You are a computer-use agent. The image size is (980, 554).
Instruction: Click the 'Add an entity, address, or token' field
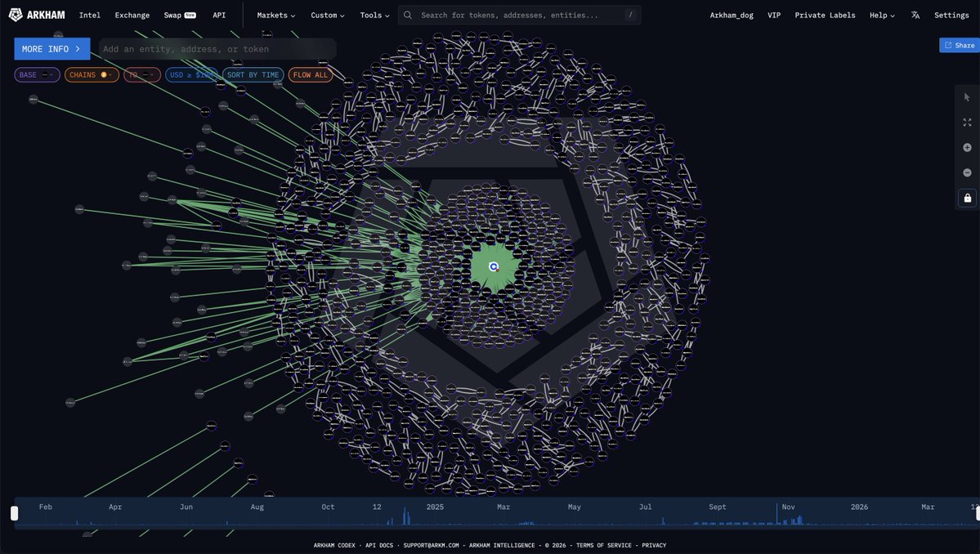[217, 49]
